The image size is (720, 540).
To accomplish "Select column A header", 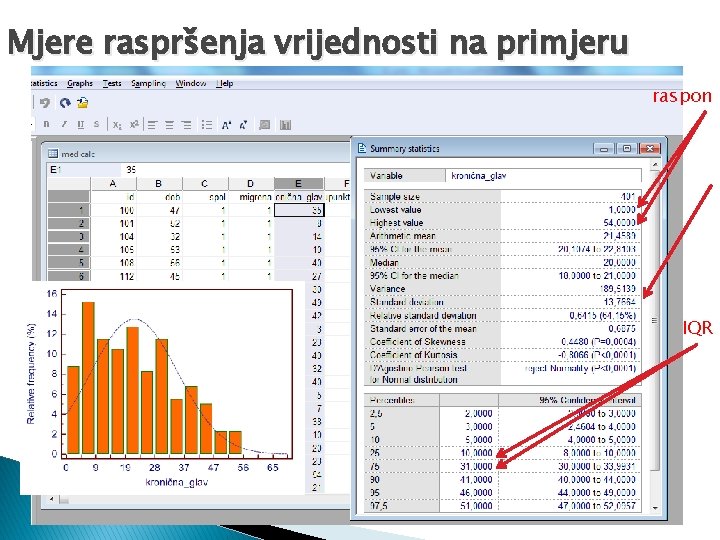I will tap(113, 184).
